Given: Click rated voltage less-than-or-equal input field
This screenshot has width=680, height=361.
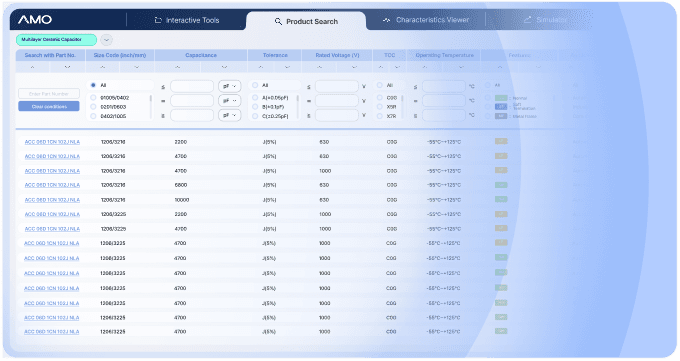Looking at the screenshot, I should (x=337, y=86).
